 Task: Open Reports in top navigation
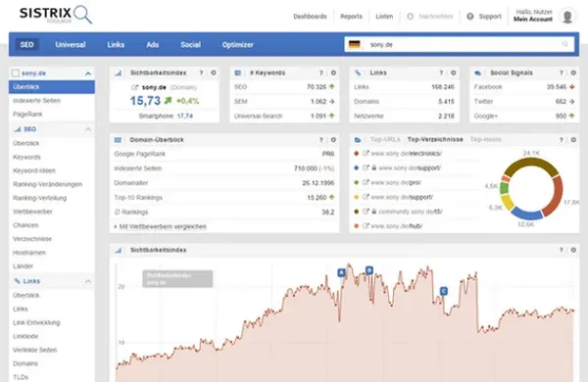tap(352, 17)
